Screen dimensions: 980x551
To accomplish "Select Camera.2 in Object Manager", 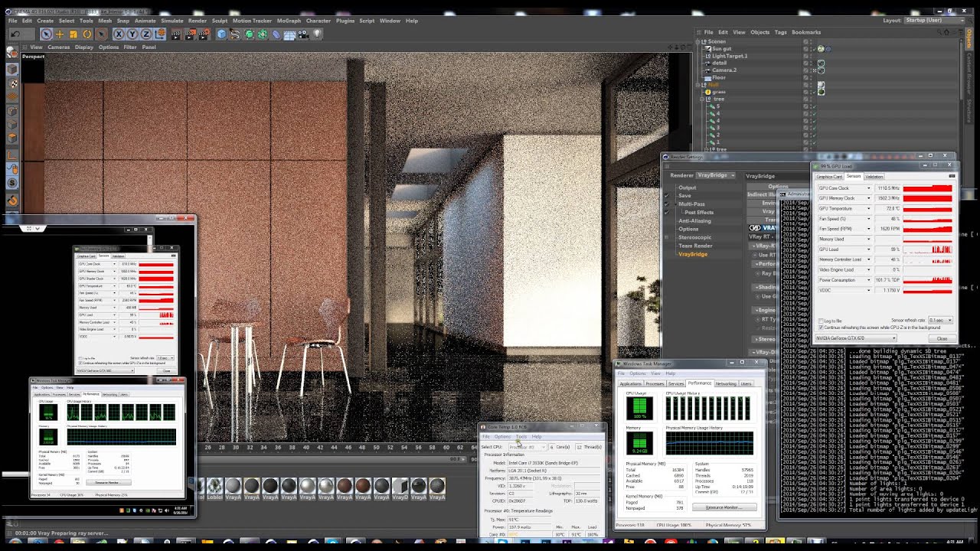I will (724, 70).
